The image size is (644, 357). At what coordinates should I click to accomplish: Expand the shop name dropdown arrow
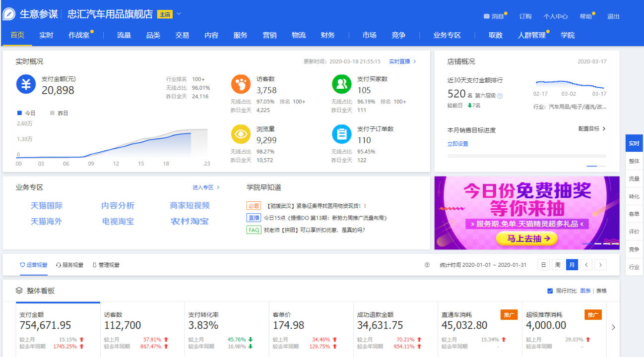[x=179, y=14]
